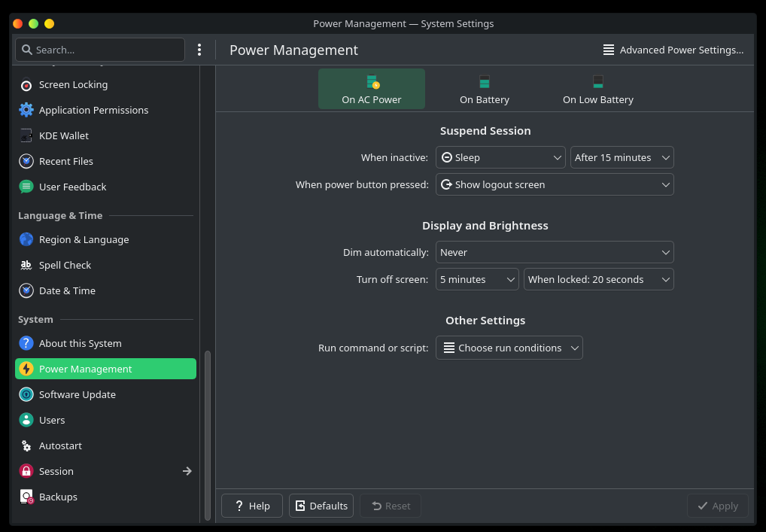
Task: Open Choose run conditions dropdown
Action: [x=509, y=348]
